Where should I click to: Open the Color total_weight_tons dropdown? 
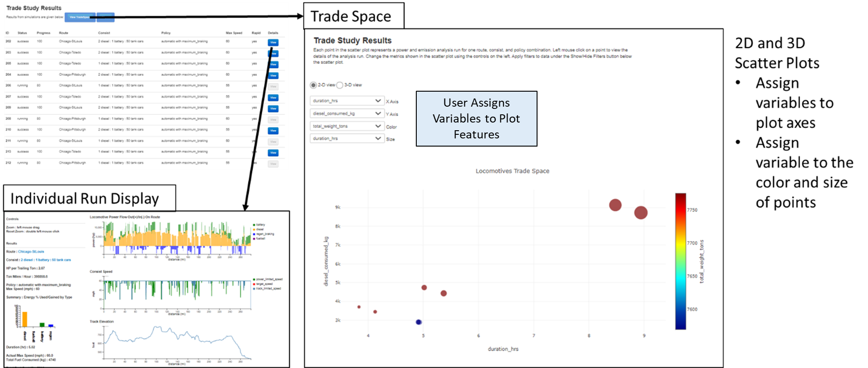point(347,126)
